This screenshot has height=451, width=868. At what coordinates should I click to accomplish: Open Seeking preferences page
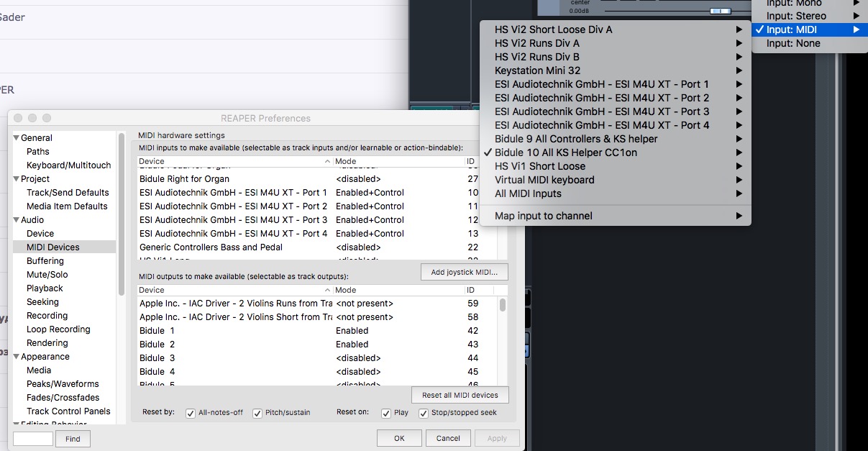[x=42, y=302]
